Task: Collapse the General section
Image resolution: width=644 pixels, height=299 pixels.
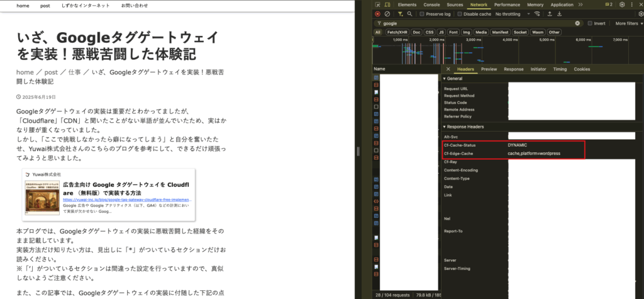Action: (x=453, y=79)
